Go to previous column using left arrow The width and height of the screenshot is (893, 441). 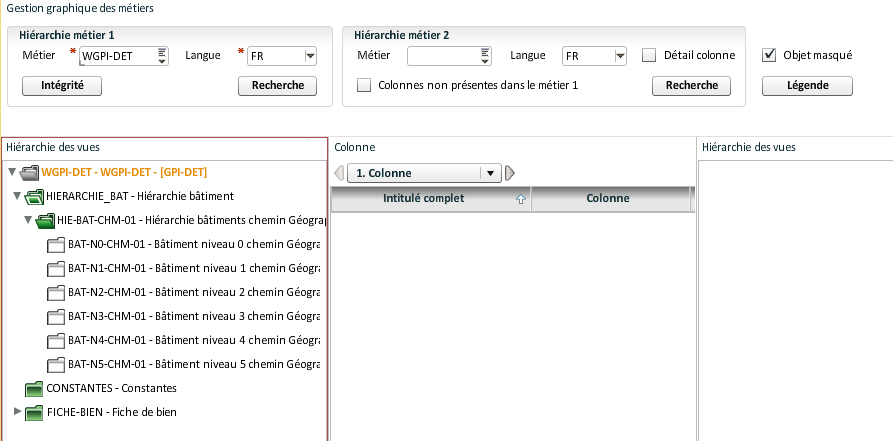[x=339, y=173]
